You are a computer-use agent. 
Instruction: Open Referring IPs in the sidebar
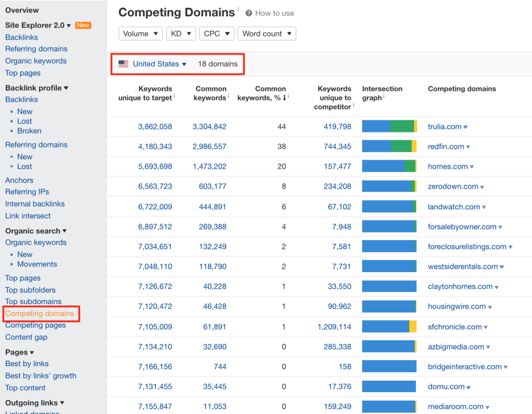(x=27, y=192)
